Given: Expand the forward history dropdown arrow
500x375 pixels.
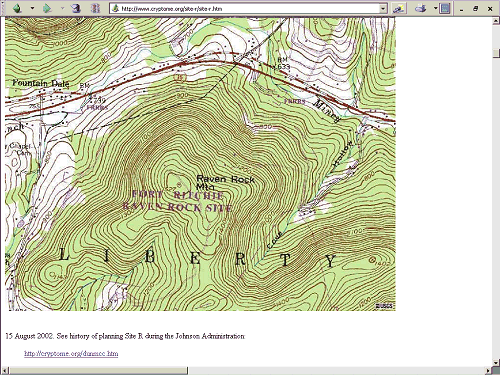Looking at the screenshot, I should click(62, 8).
